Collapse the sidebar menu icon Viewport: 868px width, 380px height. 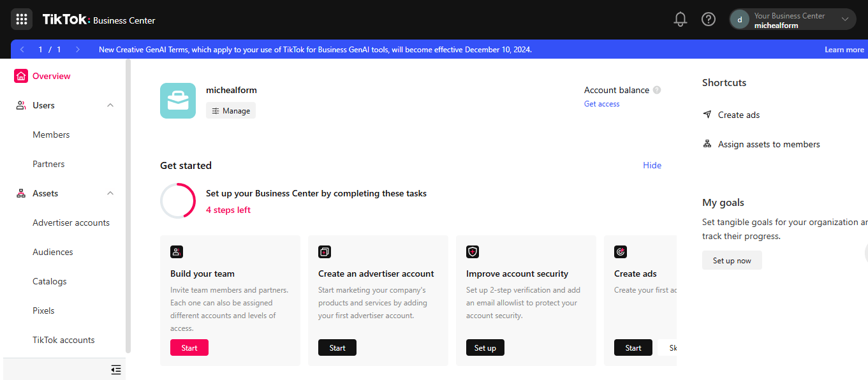point(115,369)
